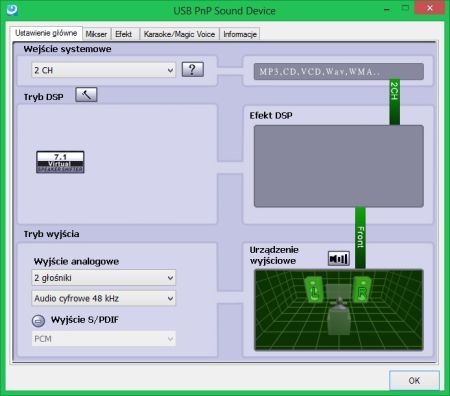Screen dimensions: 450x396
Task: Open the Efekt tab
Action: (124, 34)
